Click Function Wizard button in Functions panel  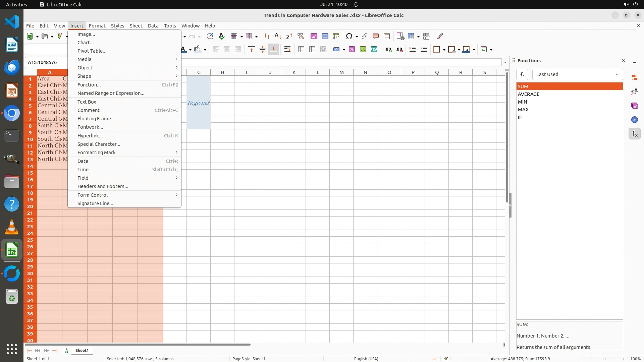(x=522, y=74)
